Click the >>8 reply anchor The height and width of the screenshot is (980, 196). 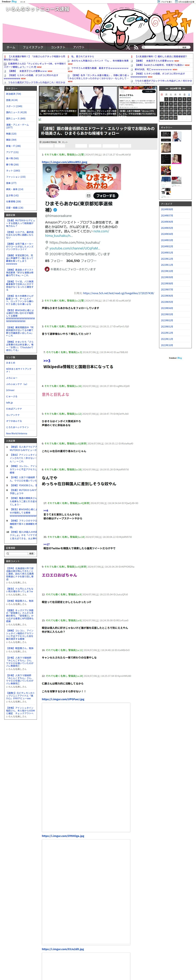coord(46,511)
